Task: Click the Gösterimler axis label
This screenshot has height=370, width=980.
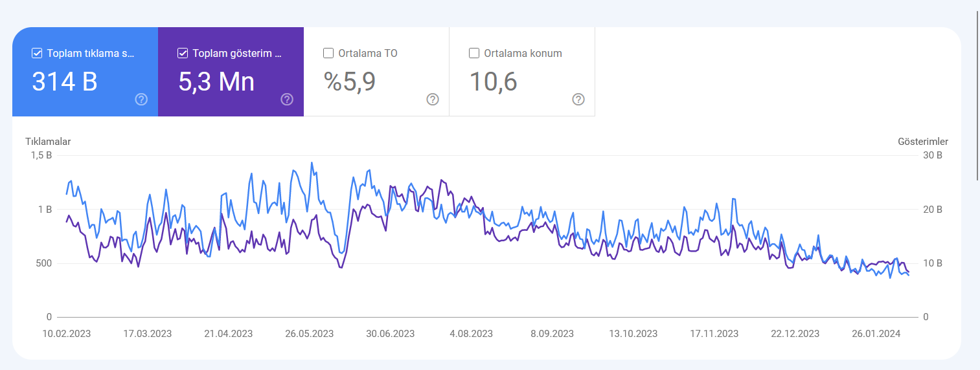Action: coord(923,141)
